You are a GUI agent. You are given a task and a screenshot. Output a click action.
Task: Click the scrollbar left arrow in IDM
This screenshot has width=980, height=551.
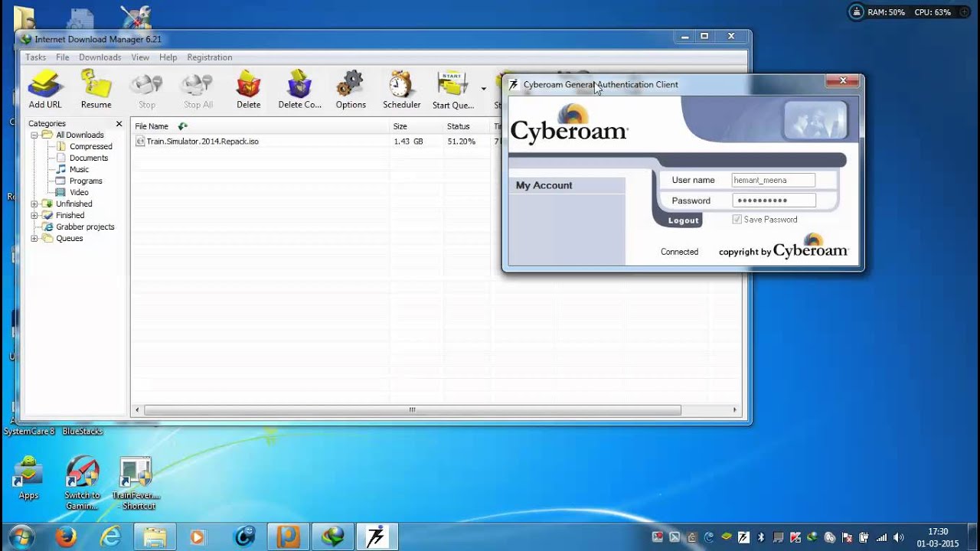138,410
